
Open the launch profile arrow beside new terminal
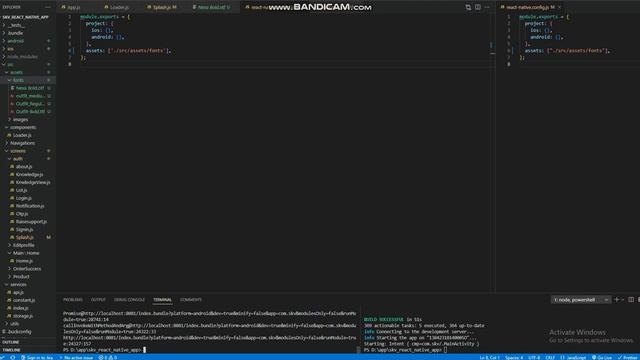click(623, 300)
